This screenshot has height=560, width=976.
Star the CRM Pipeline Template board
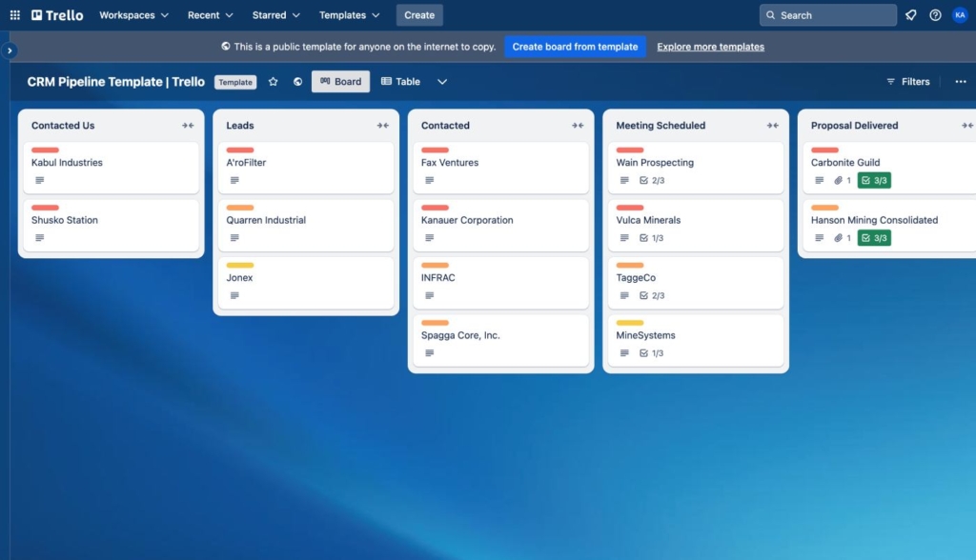[274, 82]
